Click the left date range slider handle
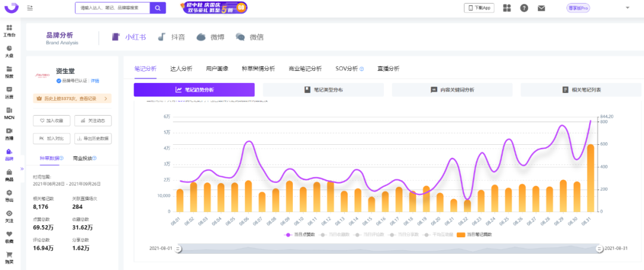The height and width of the screenshot is (270, 644). 178,249
